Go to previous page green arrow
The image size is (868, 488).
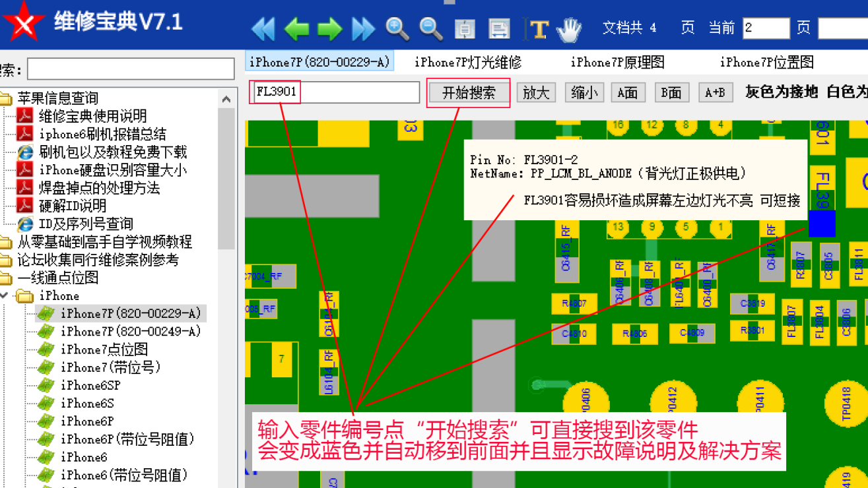(x=296, y=28)
